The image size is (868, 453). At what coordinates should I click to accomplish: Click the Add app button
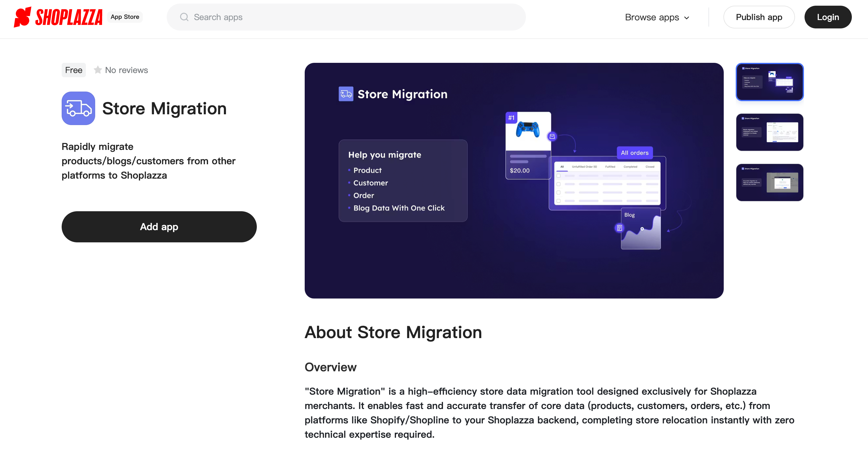coord(159,227)
